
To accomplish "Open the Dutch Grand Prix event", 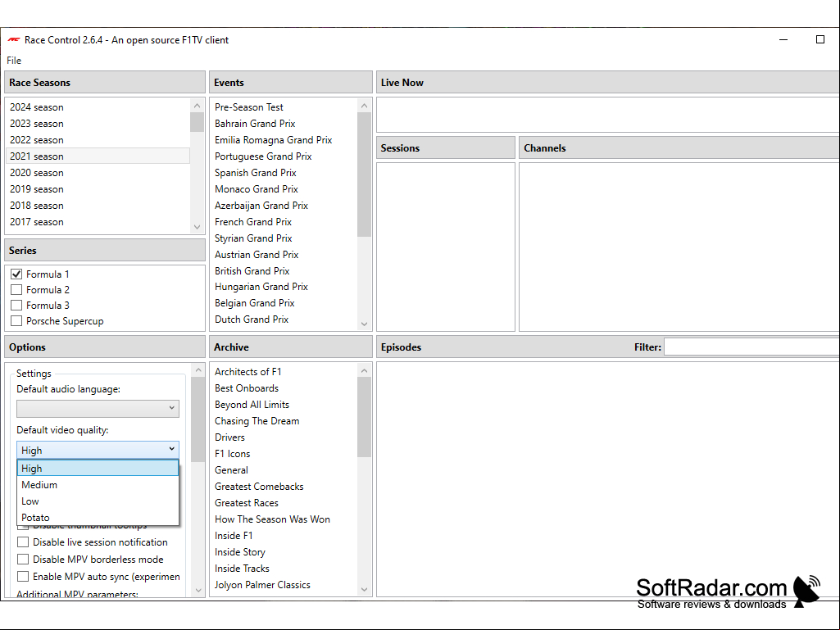I will coord(284,320).
